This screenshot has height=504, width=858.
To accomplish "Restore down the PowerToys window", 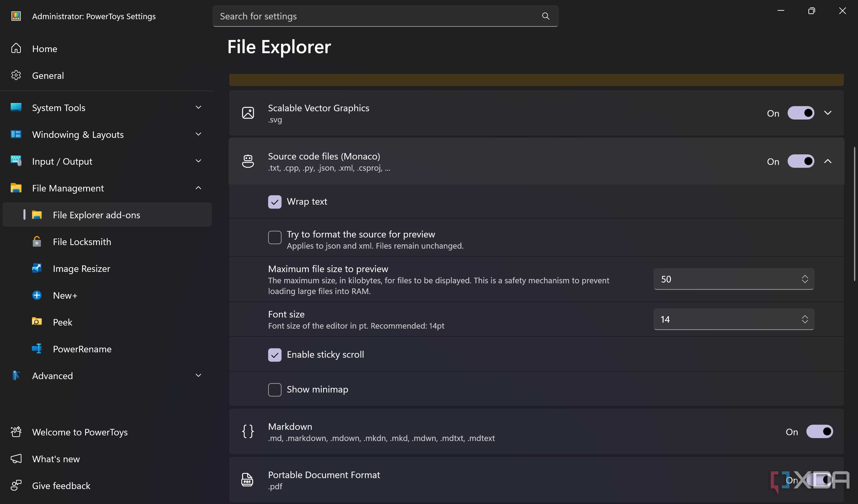I will click(x=811, y=11).
